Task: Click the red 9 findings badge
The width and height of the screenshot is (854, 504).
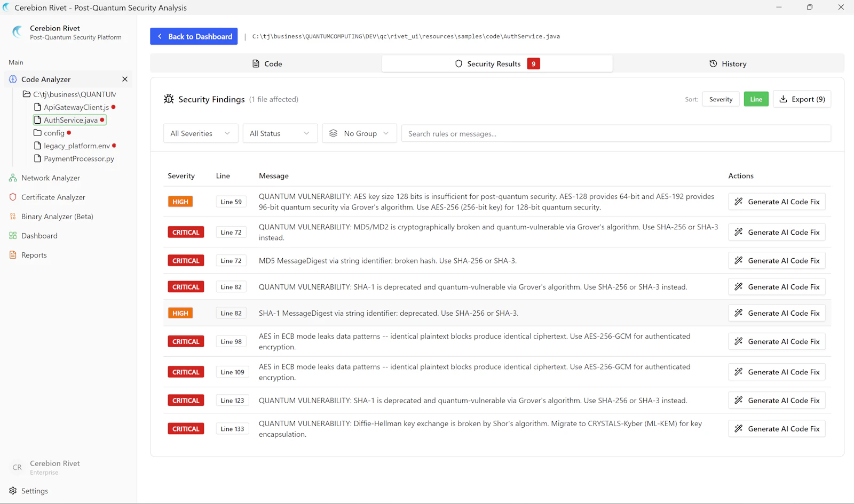Action: point(533,63)
